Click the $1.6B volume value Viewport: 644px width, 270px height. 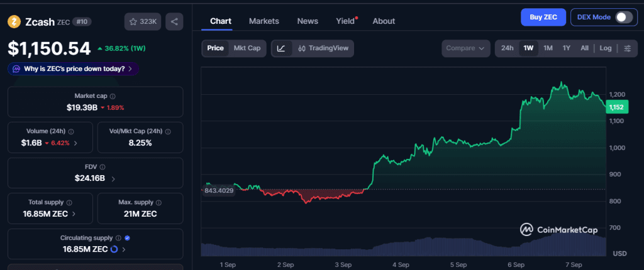pyautogui.click(x=31, y=143)
